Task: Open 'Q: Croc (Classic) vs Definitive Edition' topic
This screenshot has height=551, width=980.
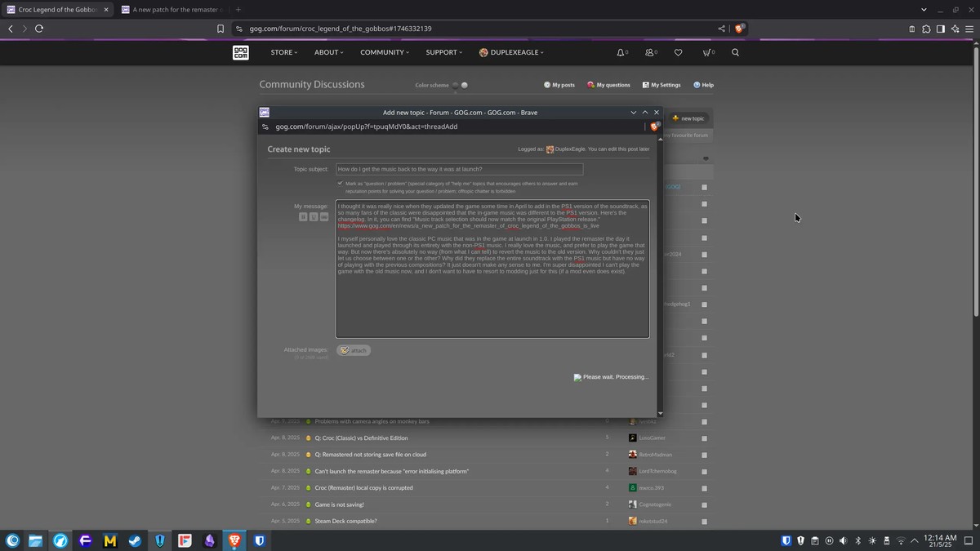Action: click(361, 438)
